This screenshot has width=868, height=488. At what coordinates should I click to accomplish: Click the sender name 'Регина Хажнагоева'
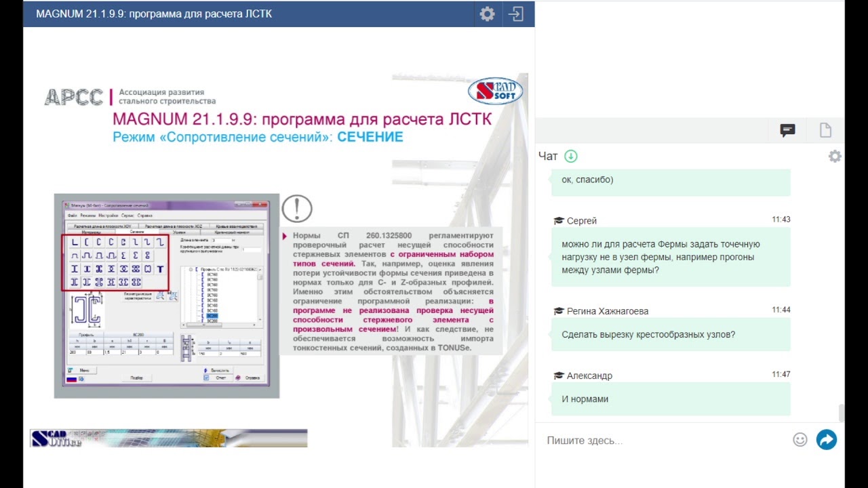[x=608, y=311]
